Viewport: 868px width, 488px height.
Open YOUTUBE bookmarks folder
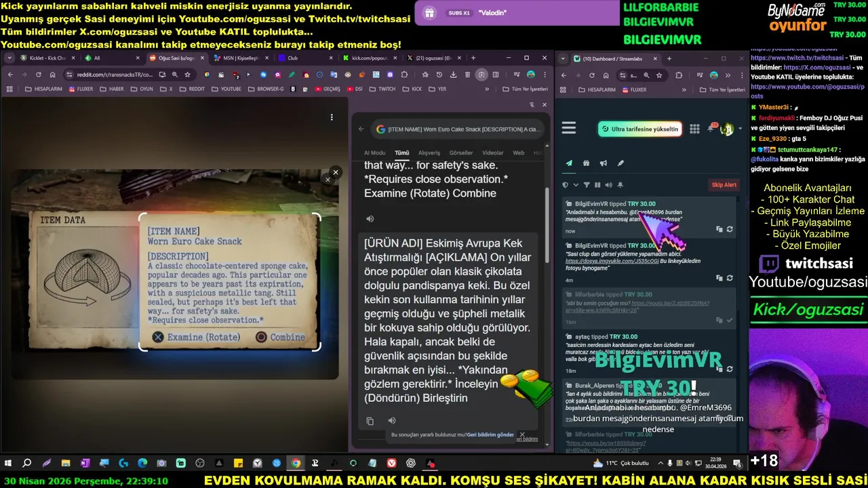pyautogui.click(x=226, y=89)
